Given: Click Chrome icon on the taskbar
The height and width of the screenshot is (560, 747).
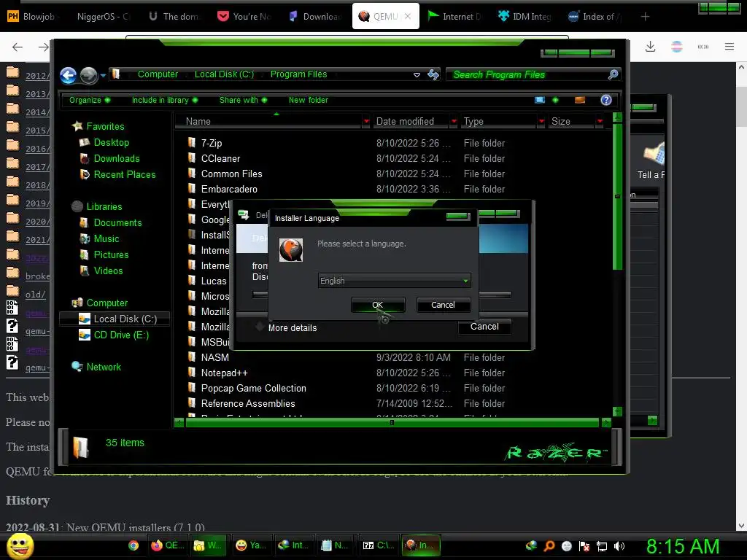Looking at the screenshot, I should point(133,545).
